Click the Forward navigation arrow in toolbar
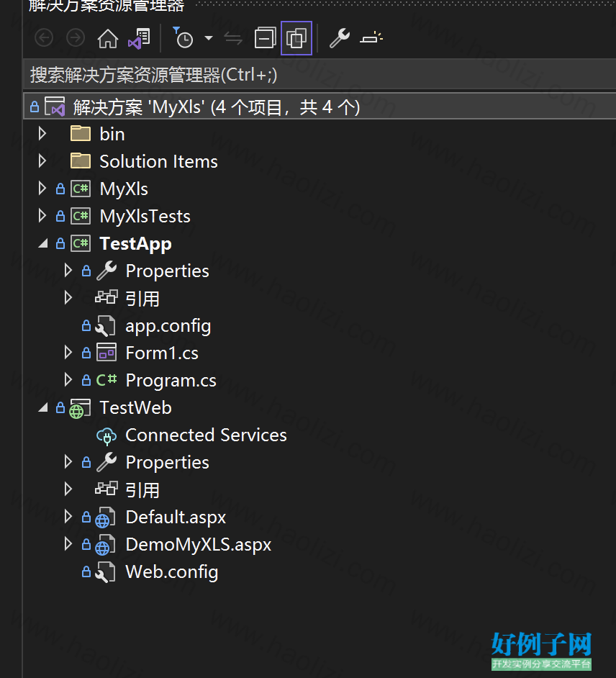 (76, 38)
